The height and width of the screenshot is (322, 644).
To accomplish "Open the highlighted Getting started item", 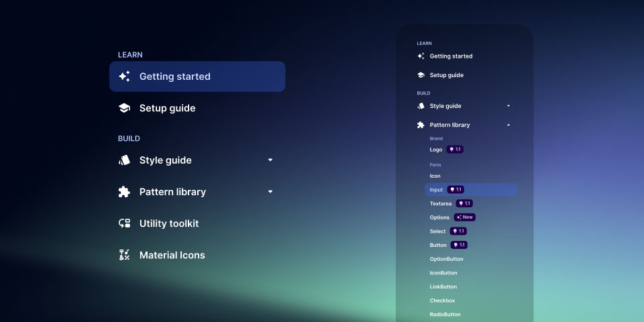I will point(197,76).
